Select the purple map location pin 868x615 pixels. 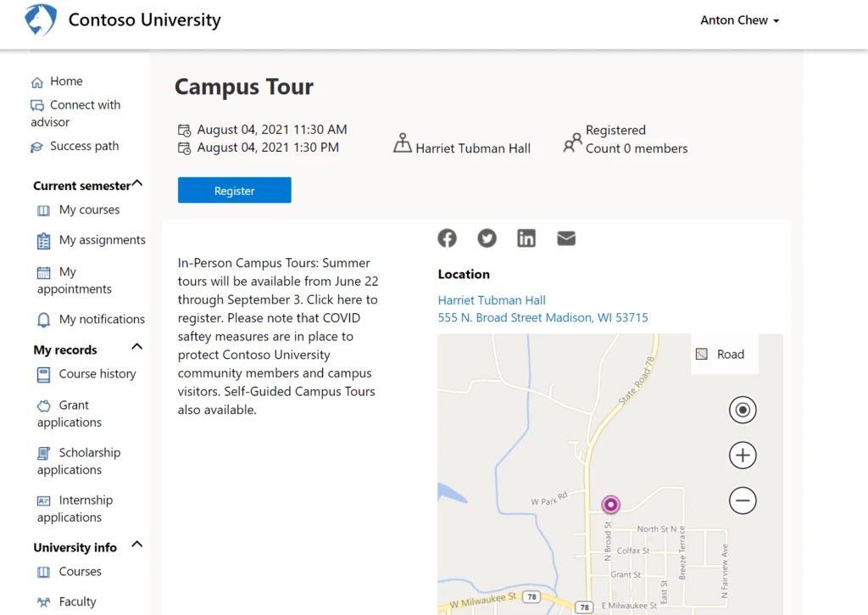610,505
